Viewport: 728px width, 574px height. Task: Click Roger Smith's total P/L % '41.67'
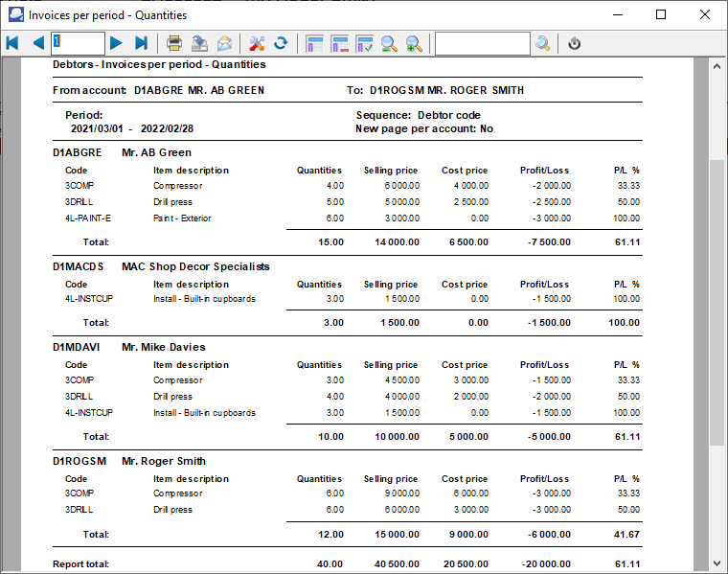click(x=626, y=535)
